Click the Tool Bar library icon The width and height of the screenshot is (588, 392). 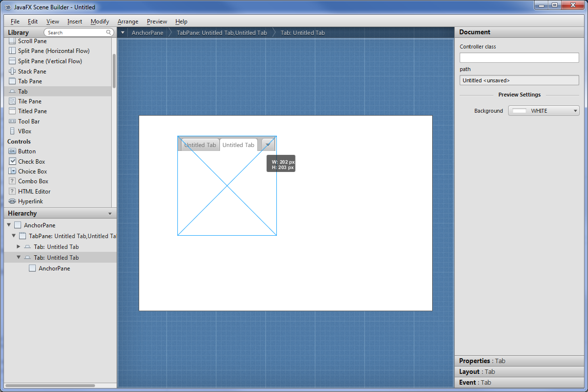[12, 122]
